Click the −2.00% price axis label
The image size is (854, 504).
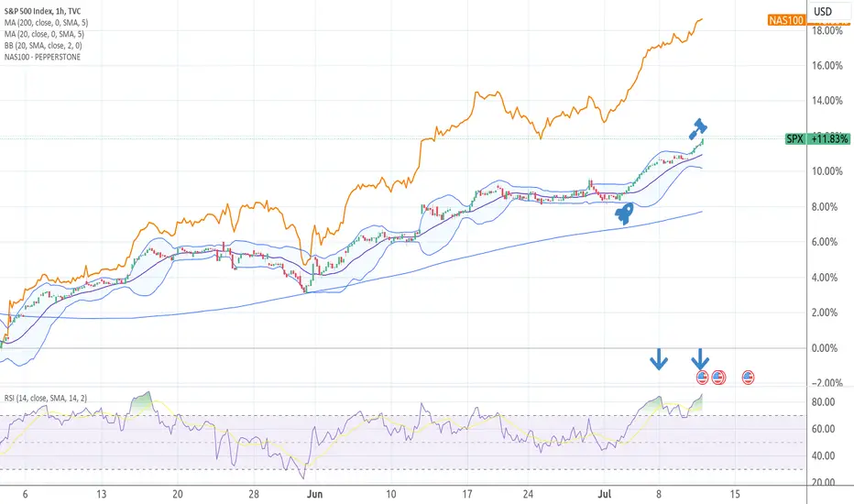827,383
